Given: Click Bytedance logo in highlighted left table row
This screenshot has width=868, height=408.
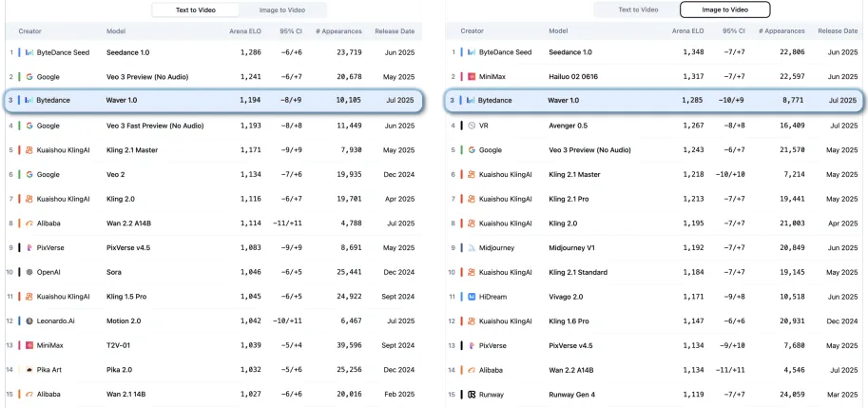Looking at the screenshot, I should pos(29,100).
